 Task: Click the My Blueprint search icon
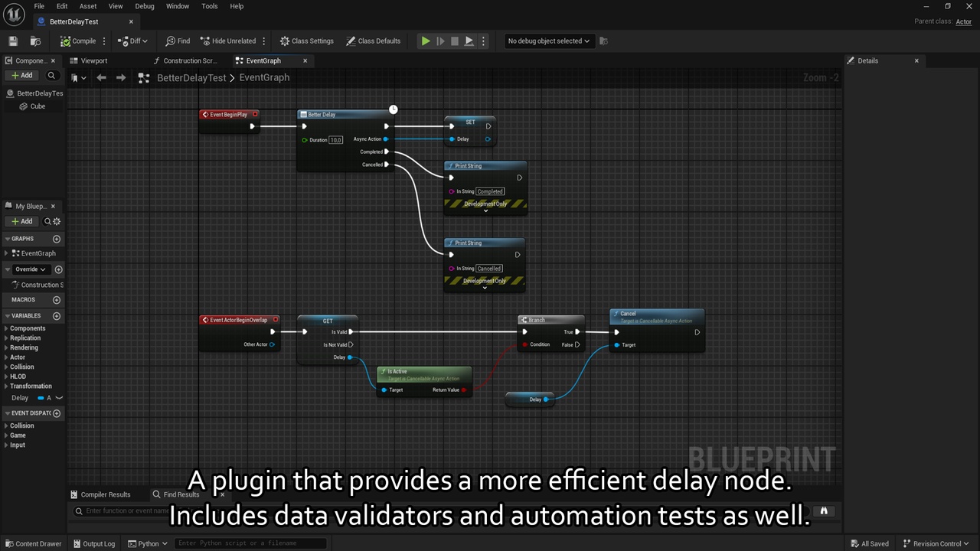pos(47,221)
